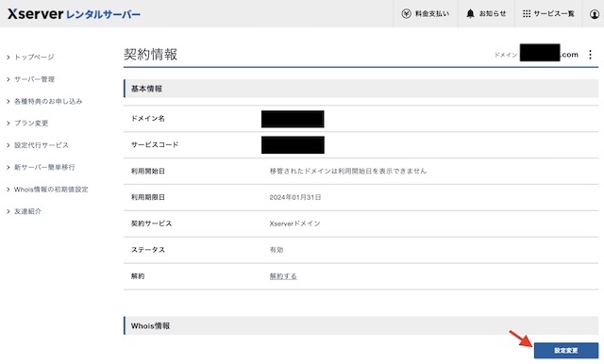Click the 契約サービス row label
This screenshot has height=364, width=604.
pyautogui.click(x=151, y=223)
